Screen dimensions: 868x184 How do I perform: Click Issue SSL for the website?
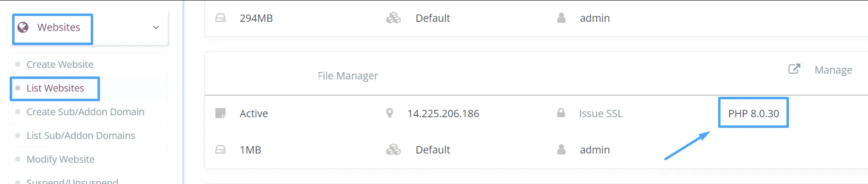point(601,113)
